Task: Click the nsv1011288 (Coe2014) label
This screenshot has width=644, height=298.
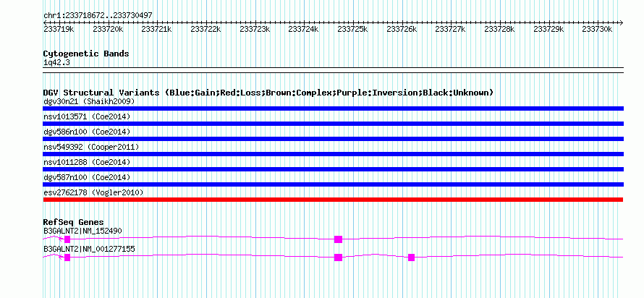Action: pyautogui.click(x=87, y=162)
